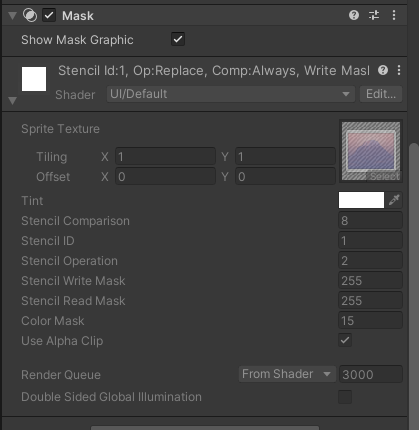Click the Stencil ID value field
The height and width of the screenshot is (430, 419).
(x=370, y=241)
